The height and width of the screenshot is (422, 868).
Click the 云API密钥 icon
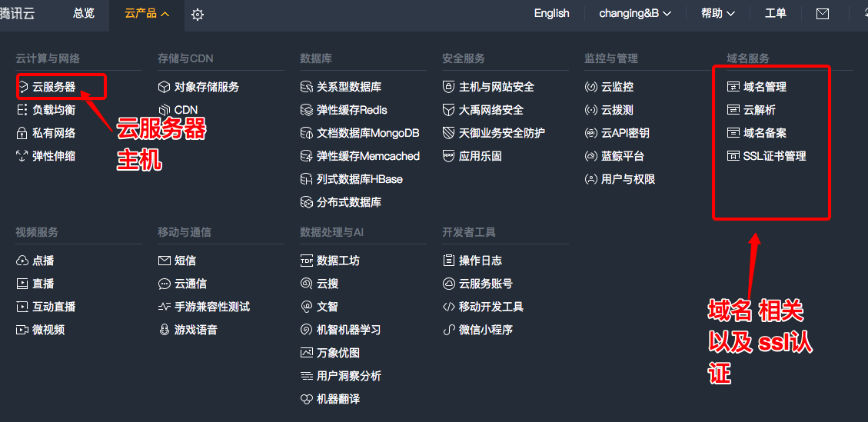coord(591,133)
